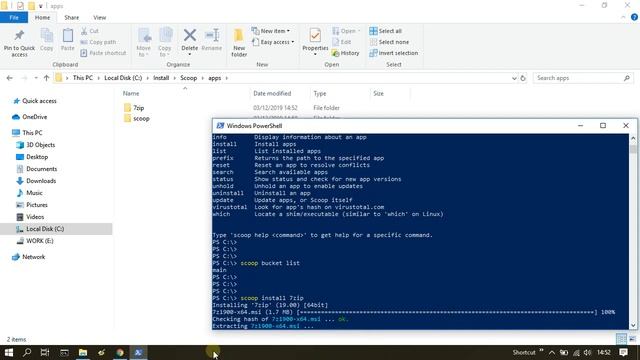Click Local Disk (C:) in address breadcrumb
640x360 pixels.
[x=123, y=78]
